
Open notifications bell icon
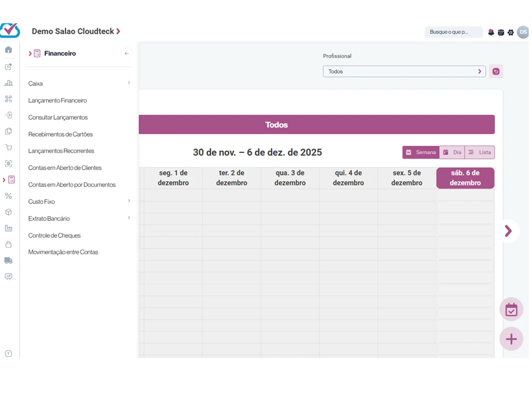490,32
